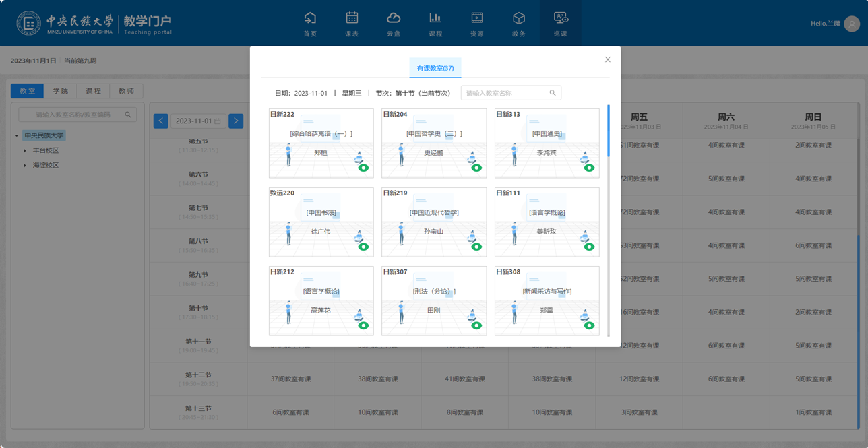Screen dimensions: 868x448
Task: Select the 有课教室(37) tab
Action: [435, 68]
